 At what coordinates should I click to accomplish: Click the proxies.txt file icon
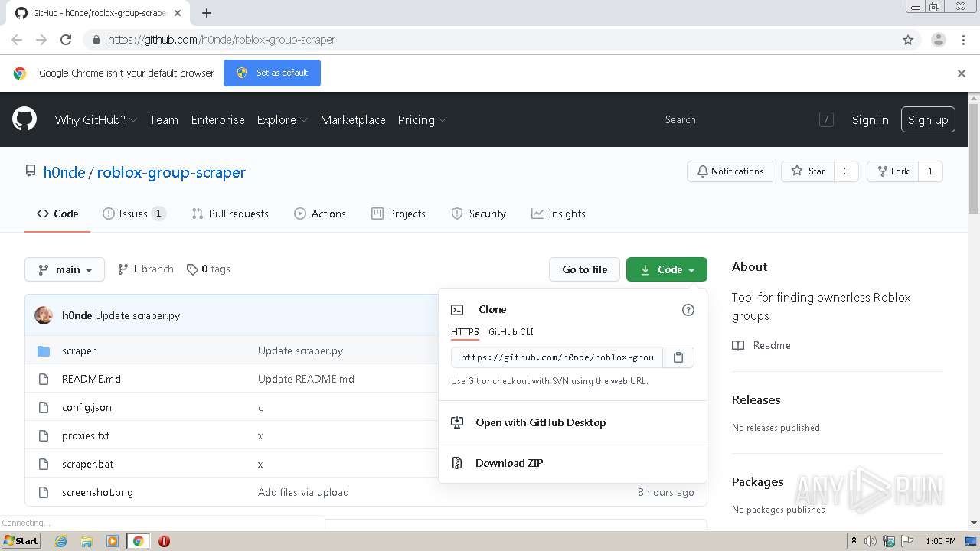click(44, 435)
